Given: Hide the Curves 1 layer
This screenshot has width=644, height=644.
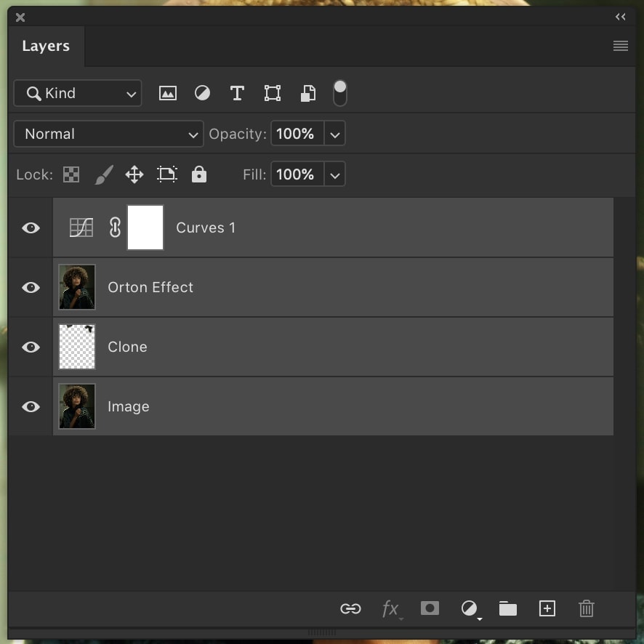Looking at the screenshot, I should point(31,228).
